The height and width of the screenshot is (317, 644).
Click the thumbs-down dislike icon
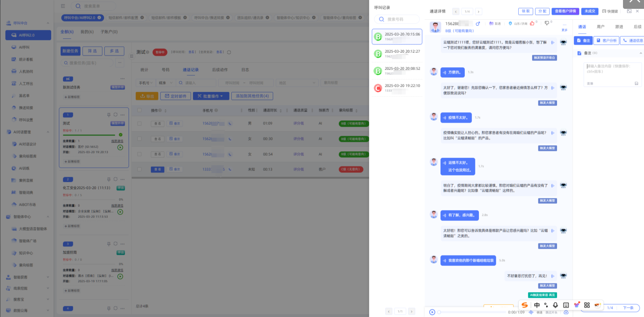click(x=547, y=23)
